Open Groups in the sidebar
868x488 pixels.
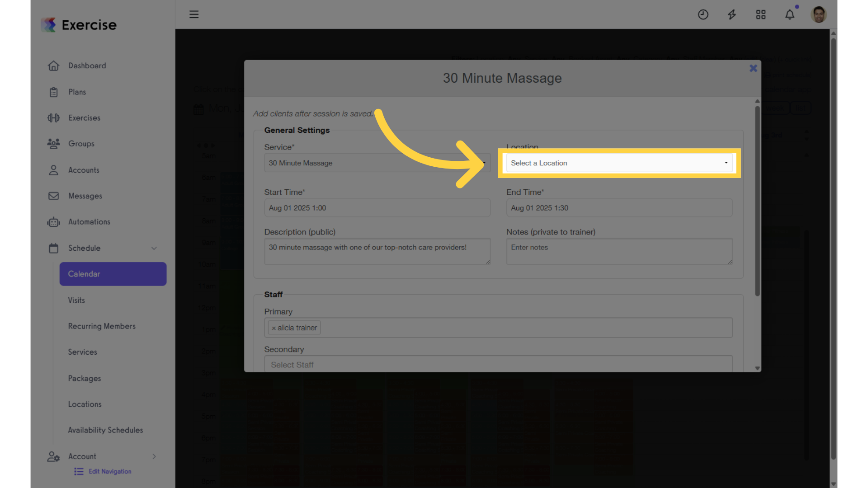click(81, 144)
